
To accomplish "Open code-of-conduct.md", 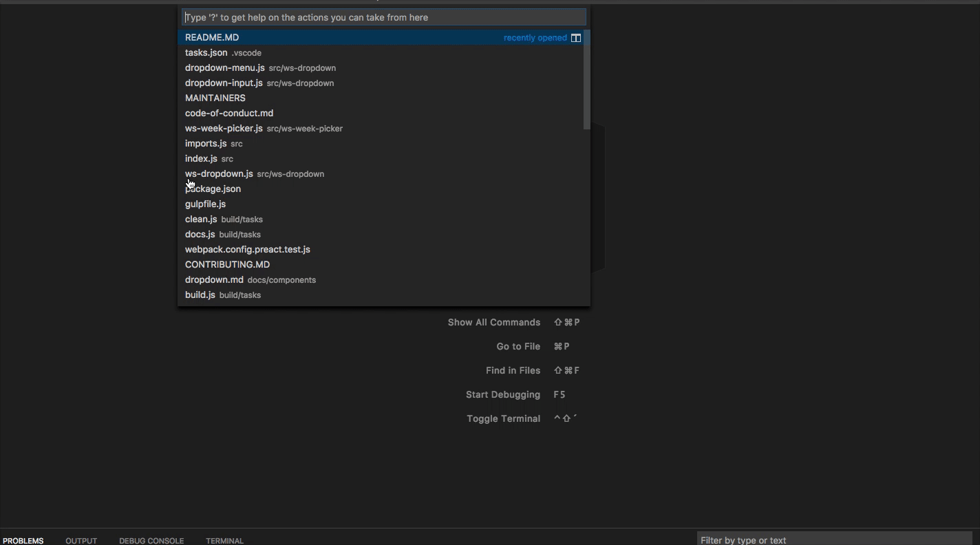I will point(381,114).
